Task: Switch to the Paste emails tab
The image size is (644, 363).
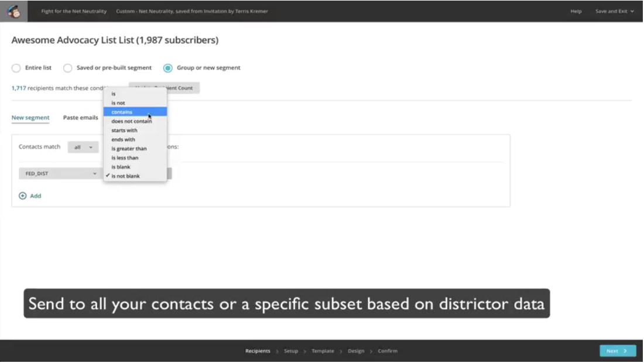Action: tap(81, 118)
